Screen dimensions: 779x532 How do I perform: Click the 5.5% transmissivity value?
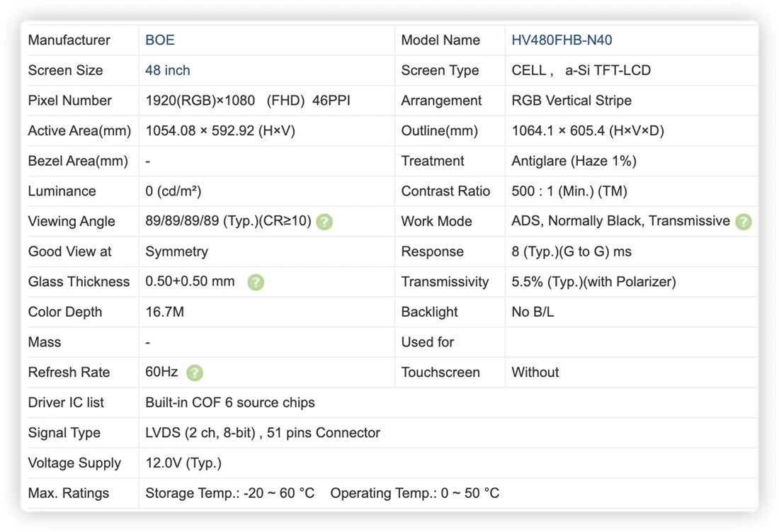click(593, 282)
